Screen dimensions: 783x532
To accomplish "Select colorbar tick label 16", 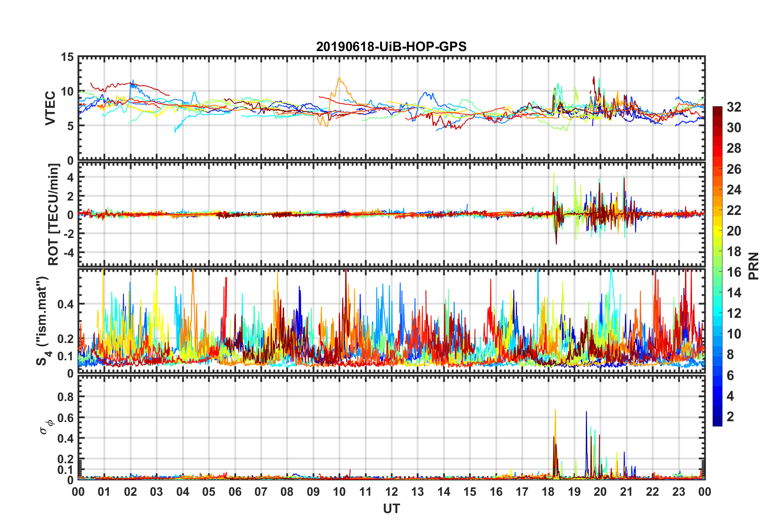I will click(x=734, y=272).
